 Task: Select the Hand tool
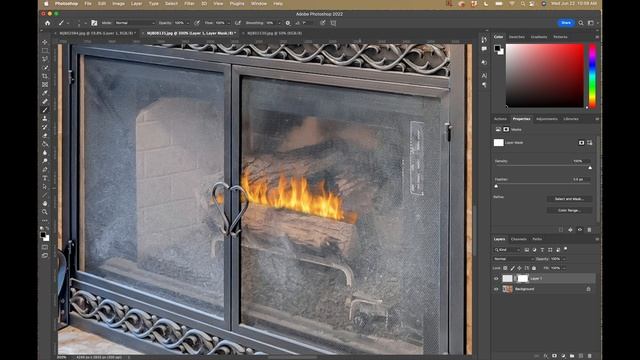(x=45, y=203)
